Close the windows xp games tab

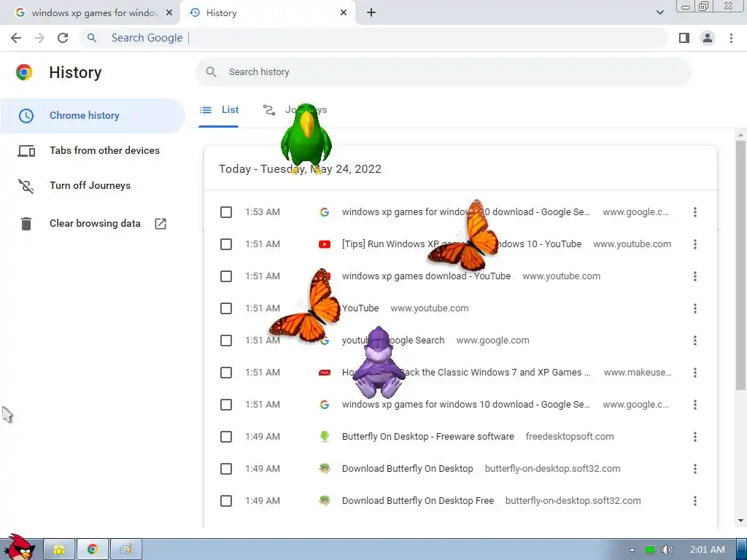pyautogui.click(x=169, y=13)
